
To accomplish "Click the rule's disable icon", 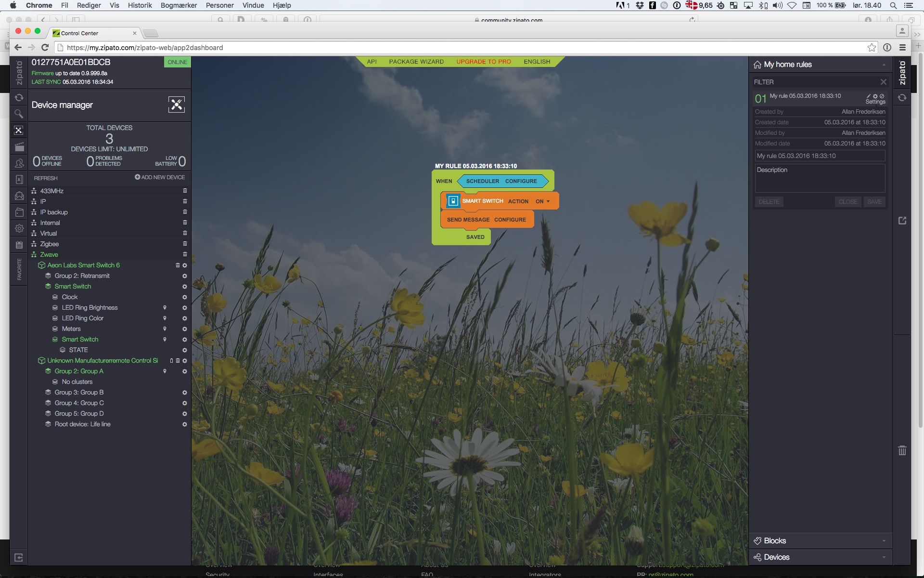I will (x=882, y=96).
